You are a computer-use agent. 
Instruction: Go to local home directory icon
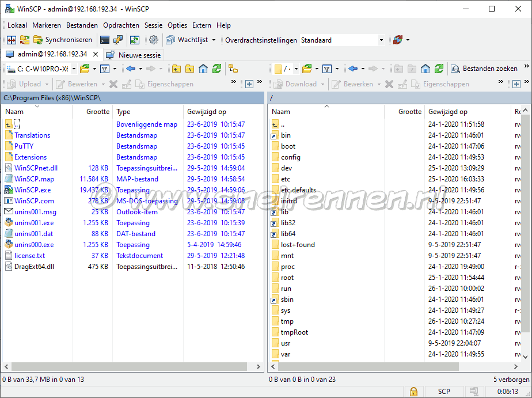[x=203, y=69]
